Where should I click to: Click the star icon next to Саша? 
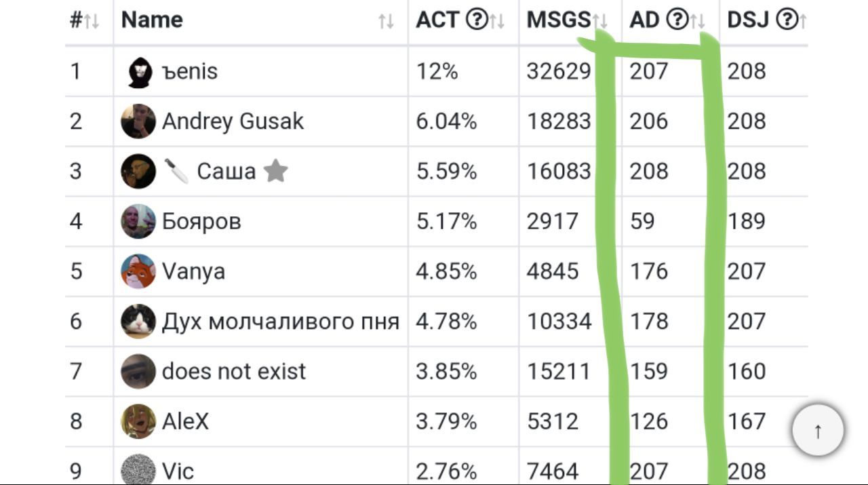[275, 171]
